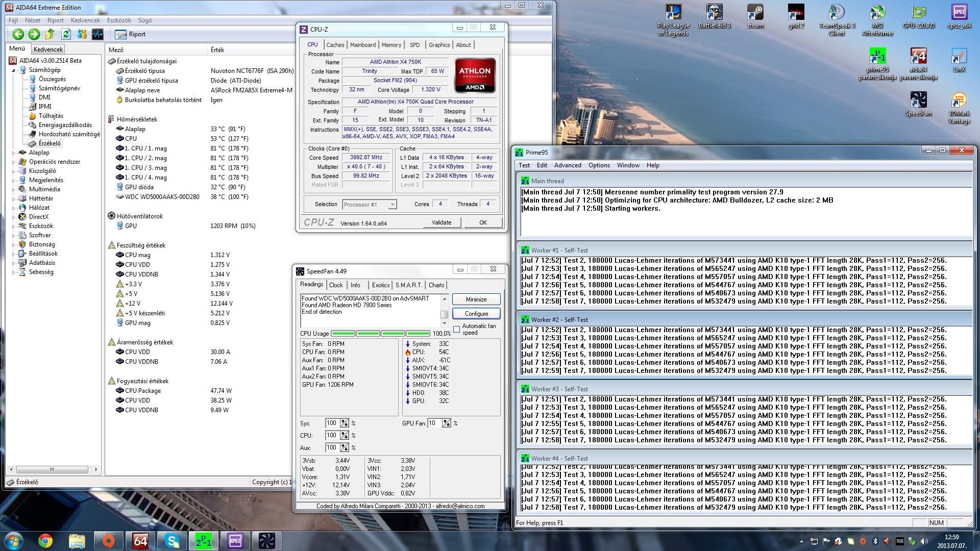
Task: Open the Clock tab in SpeedFan
Action: click(336, 285)
